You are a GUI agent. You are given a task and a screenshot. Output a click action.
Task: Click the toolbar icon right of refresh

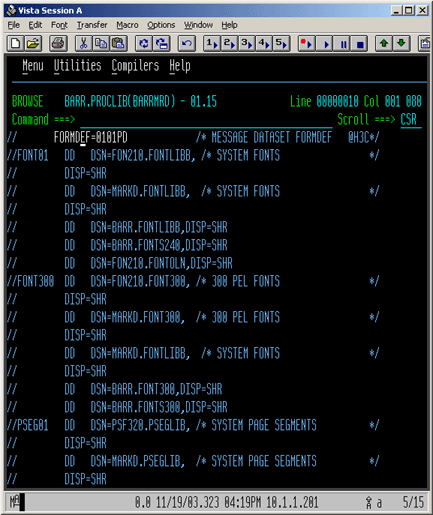pos(162,44)
